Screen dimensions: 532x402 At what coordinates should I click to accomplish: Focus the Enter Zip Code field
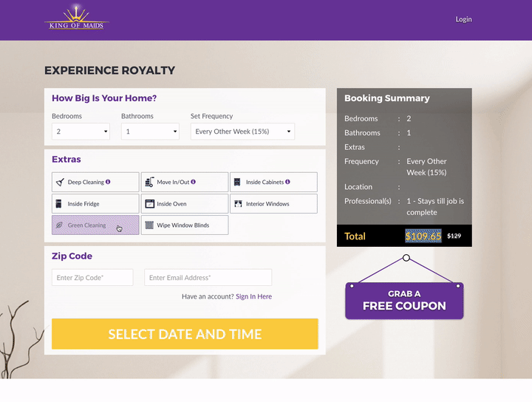point(92,278)
